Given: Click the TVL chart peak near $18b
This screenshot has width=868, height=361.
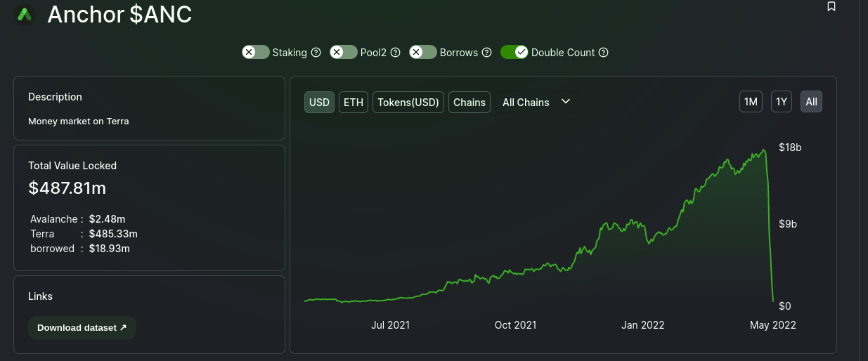Looking at the screenshot, I should pyautogui.click(x=764, y=150).
